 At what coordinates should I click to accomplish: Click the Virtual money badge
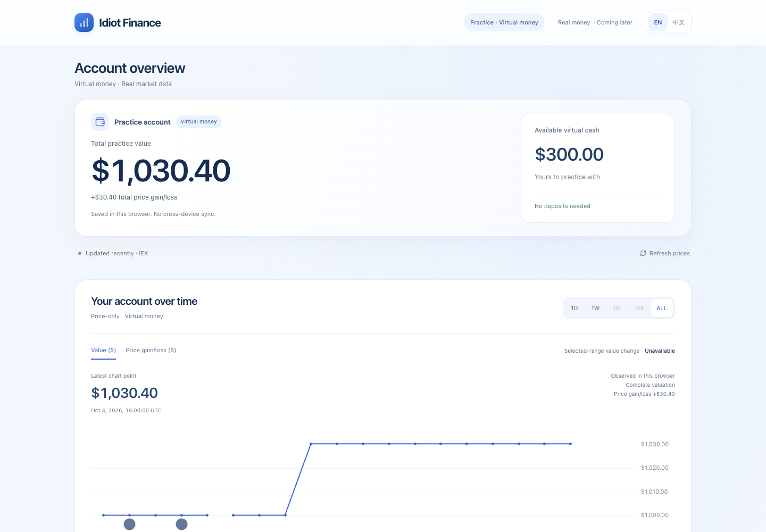coord(198,122)
